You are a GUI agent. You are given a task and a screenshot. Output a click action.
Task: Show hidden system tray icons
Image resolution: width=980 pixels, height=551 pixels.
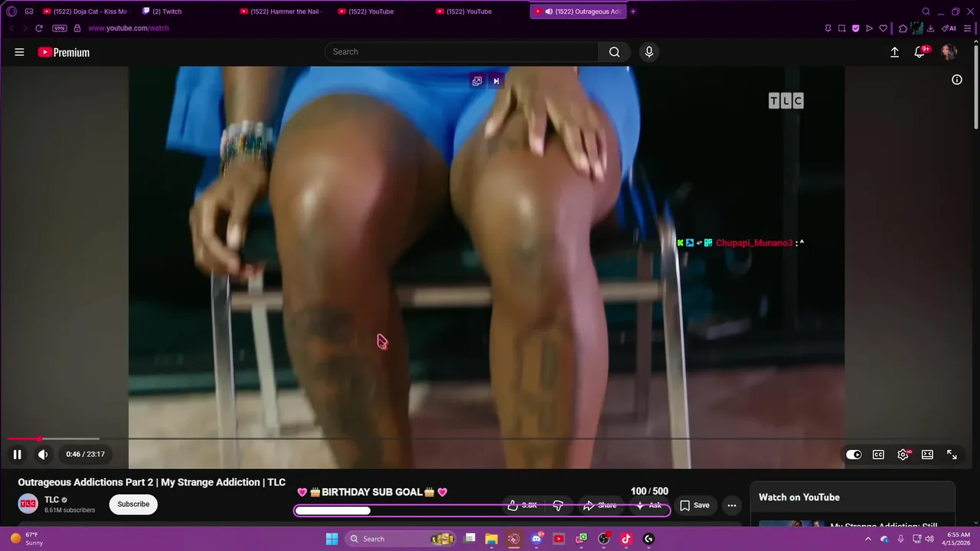[868, 539]
